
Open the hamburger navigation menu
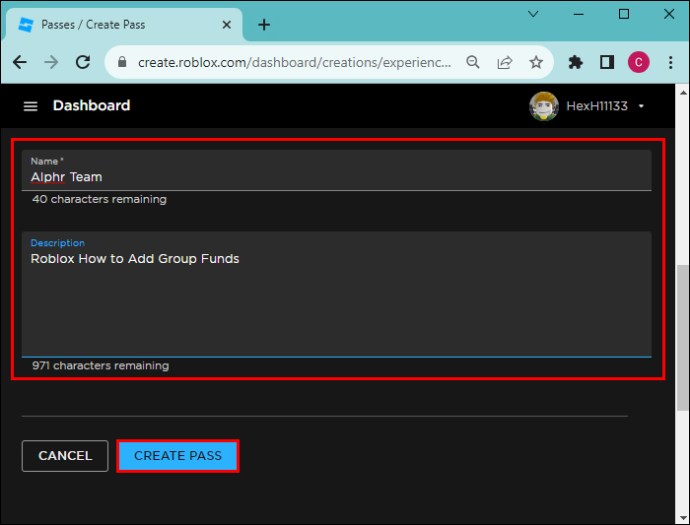point(30,106)
